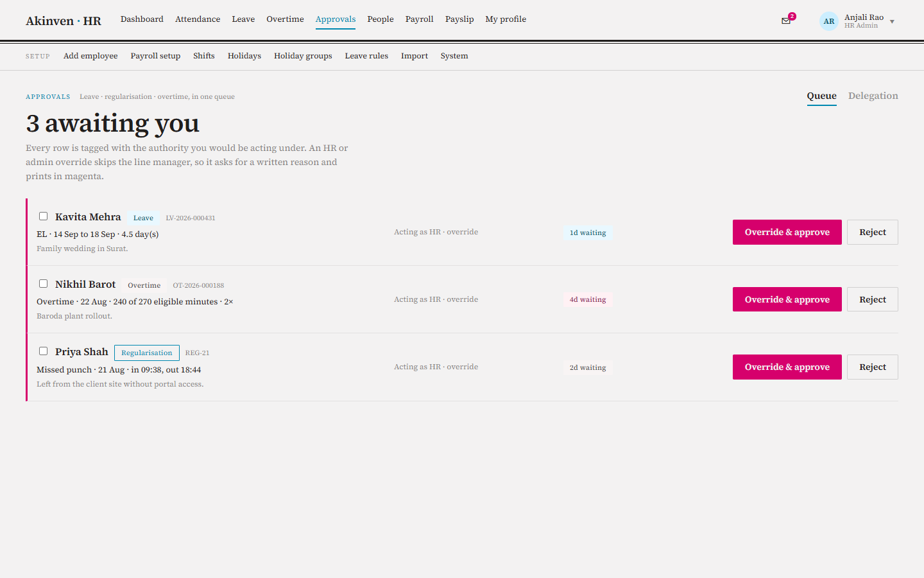Expand the Anjali Rao account dropdown arrow
Image resolution: width=924 pixels, height=578 pixels.
(892, 22)
